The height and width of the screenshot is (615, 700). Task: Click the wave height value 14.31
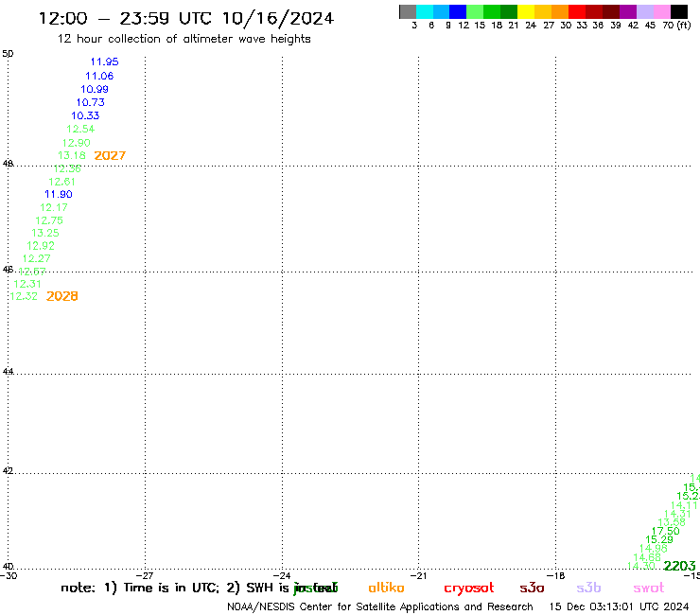[x=677, y=514]
